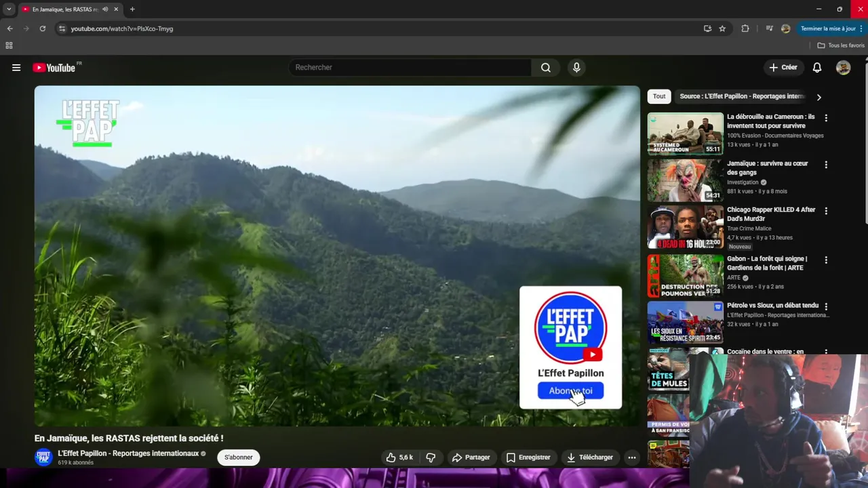868x488 pixels.
Task: Open Investigation channel under Jamaïque video
Action: [743, 182]
